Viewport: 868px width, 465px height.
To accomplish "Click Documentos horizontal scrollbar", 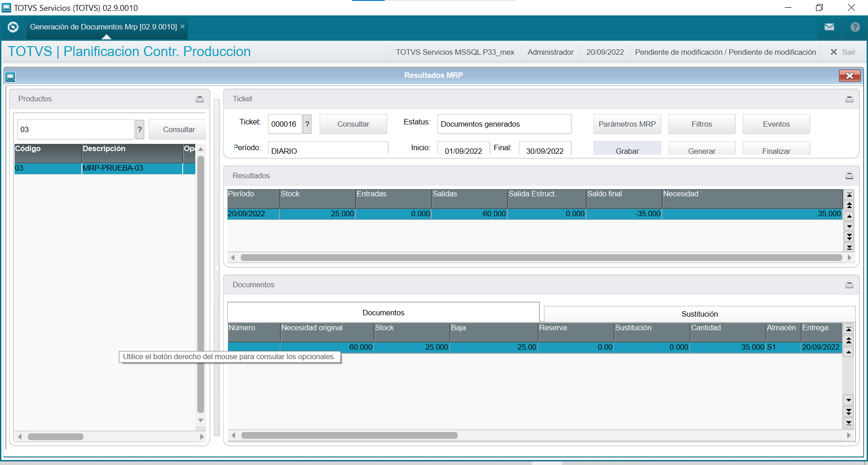I will click(x=349, y=435).
